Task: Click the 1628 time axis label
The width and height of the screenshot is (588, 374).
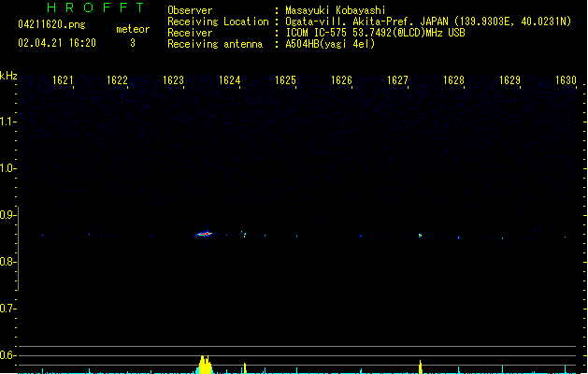Action: tap(453, 80)
